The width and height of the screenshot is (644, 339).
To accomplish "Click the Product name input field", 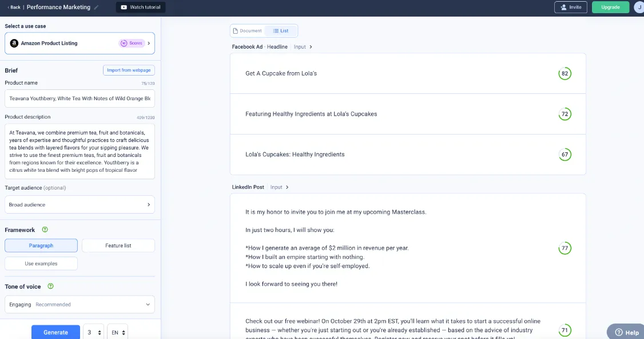I will pyautogui.click(x=79, y=98).
